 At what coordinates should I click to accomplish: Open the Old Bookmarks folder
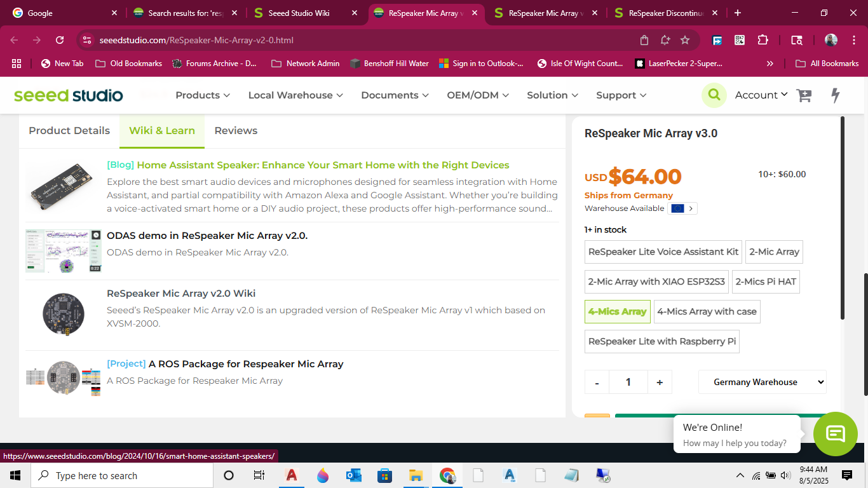point(129,64)
